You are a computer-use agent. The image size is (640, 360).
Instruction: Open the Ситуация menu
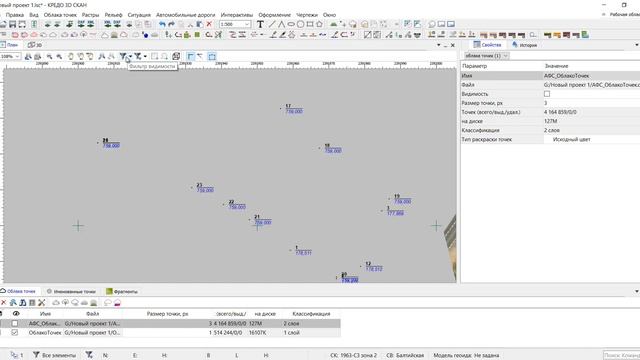click(139, 15)
